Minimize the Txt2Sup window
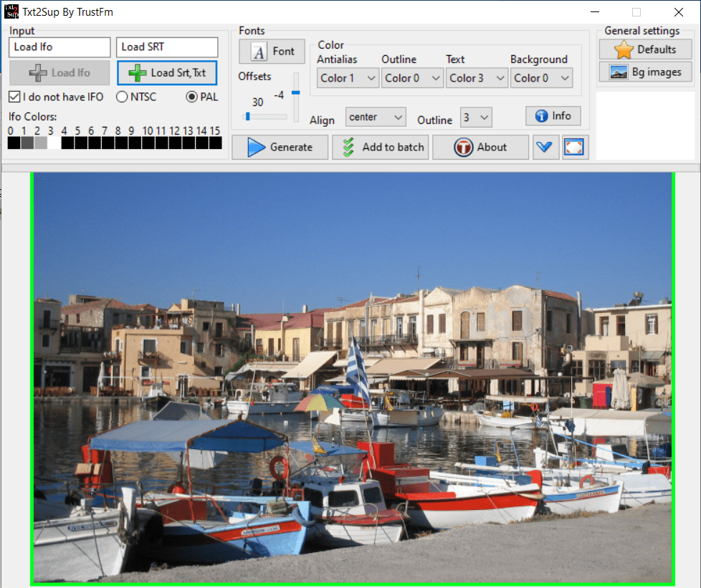The image size is (701, 588). coord(595,12)
